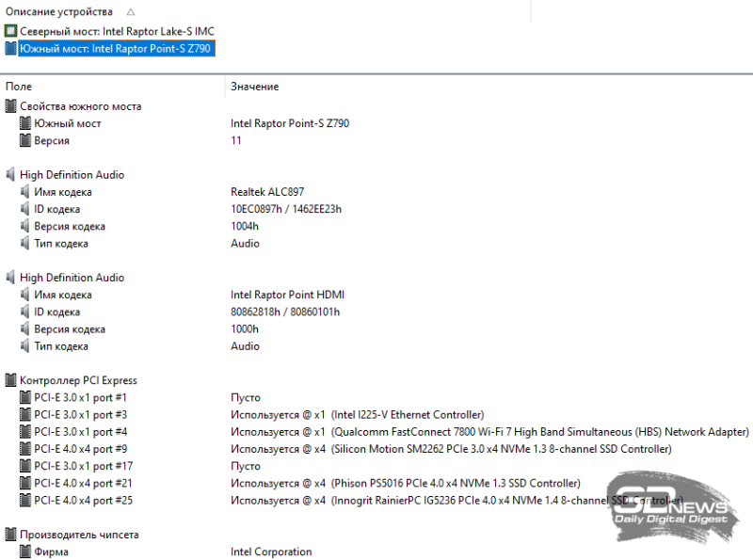Click the icon of PCI-E 3.0 x1 port #4
Screen dimensions: 753x560
25,432
